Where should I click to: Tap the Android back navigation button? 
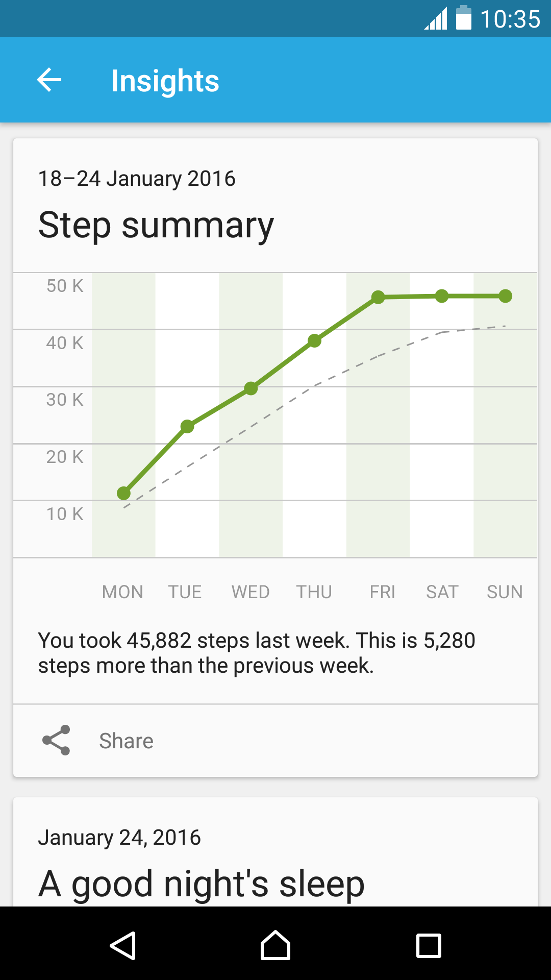123,946
